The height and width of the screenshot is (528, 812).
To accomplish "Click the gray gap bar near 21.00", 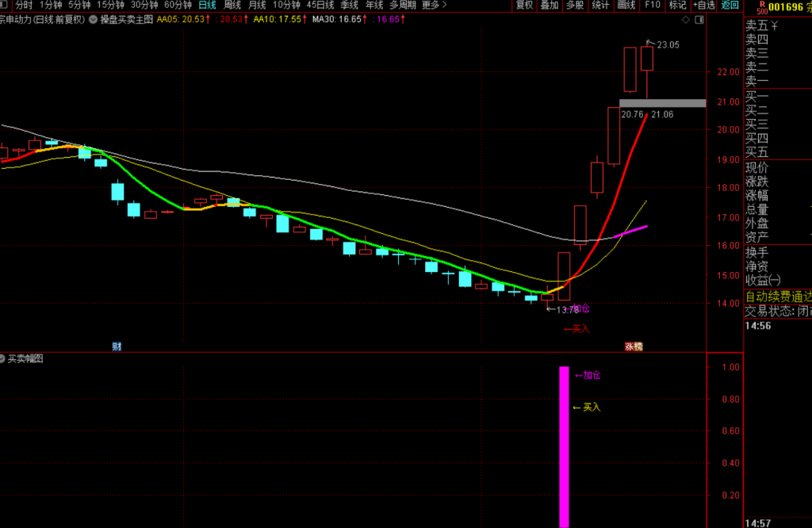I will (662, 103).
